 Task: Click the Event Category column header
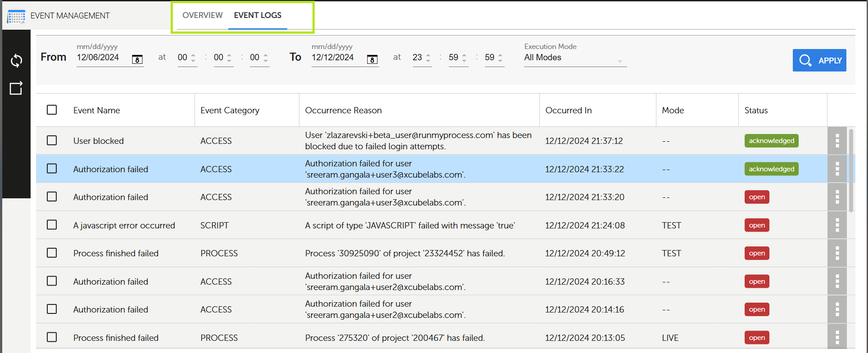230,110
